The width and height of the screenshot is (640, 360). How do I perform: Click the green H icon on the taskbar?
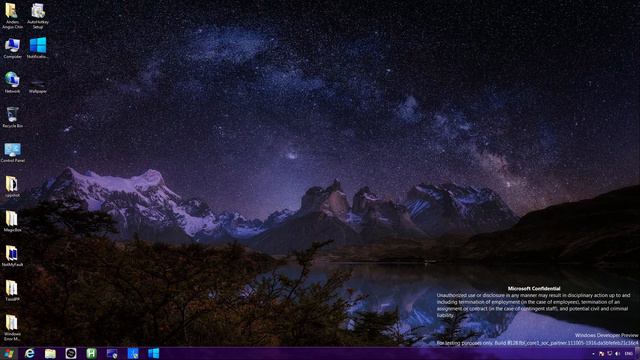91,353
